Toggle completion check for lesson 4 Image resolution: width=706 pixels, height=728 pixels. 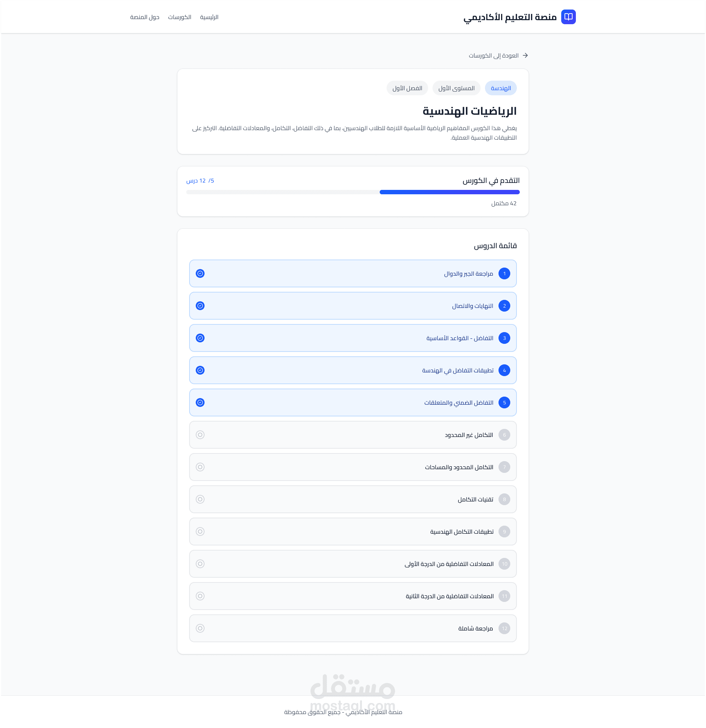[x=200, y=370]
